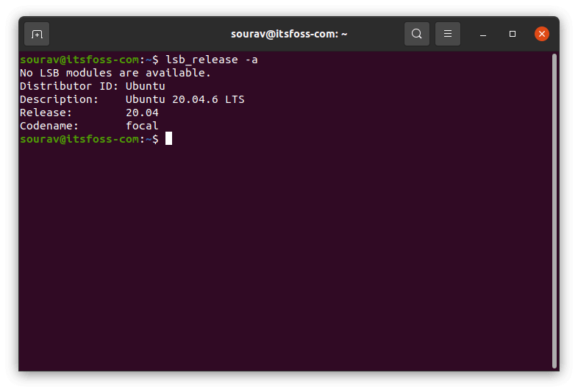Click the search magnifier icon
This screenshot has height=392, width=578.
pos(417,34)
